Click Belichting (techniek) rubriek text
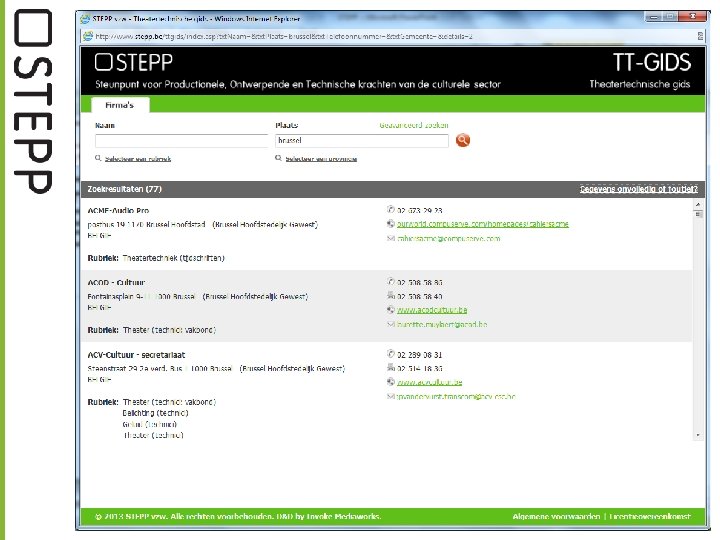Image resolution: width=720 pixels, height=540 pixels. click(x=155, y=413)
